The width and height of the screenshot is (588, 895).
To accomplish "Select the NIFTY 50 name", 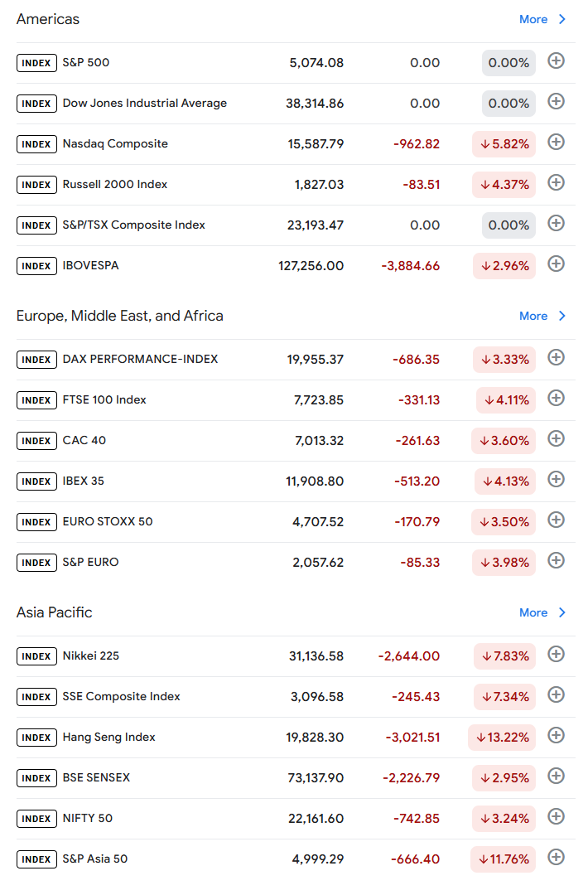I will tap(87, 818).
